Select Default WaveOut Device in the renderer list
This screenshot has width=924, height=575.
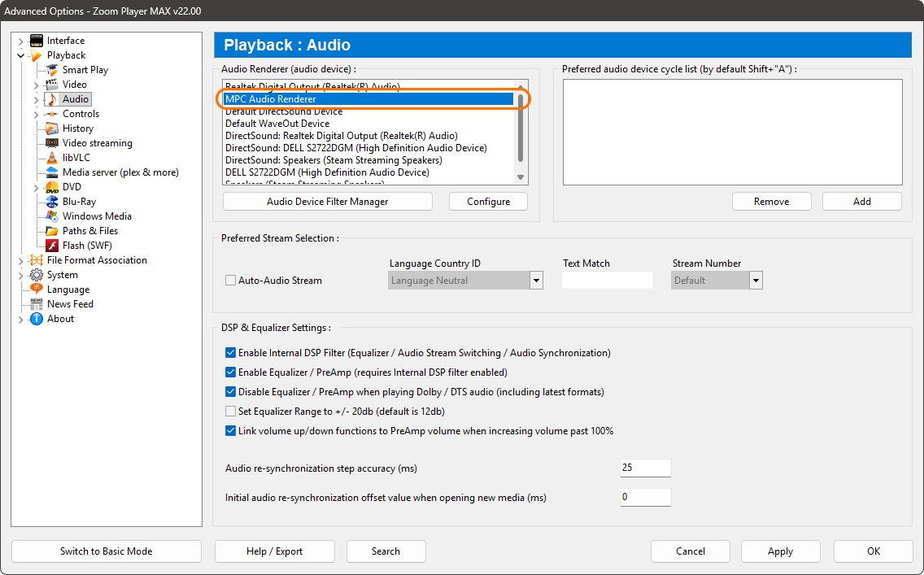click(277, 123)
